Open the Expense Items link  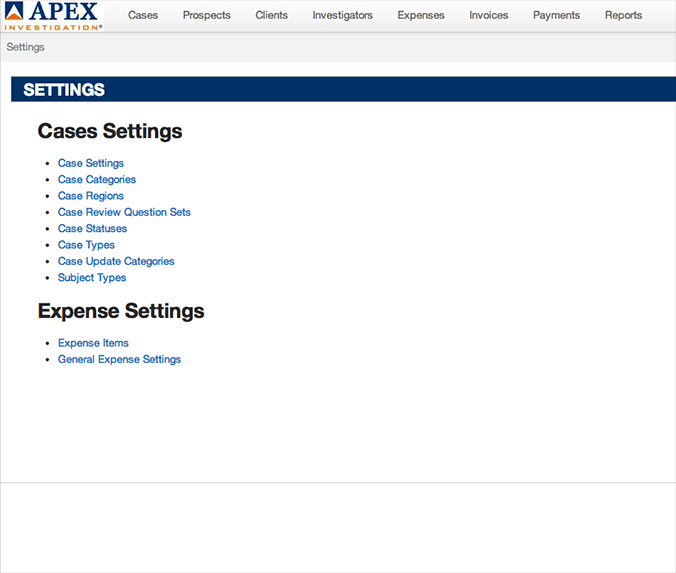[x=93, y=343]
